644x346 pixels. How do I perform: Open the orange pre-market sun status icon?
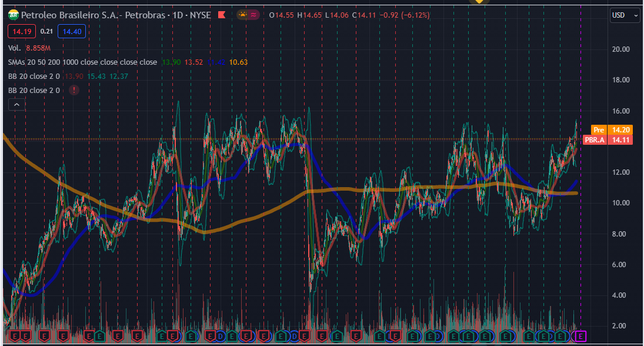coord(243,15)
